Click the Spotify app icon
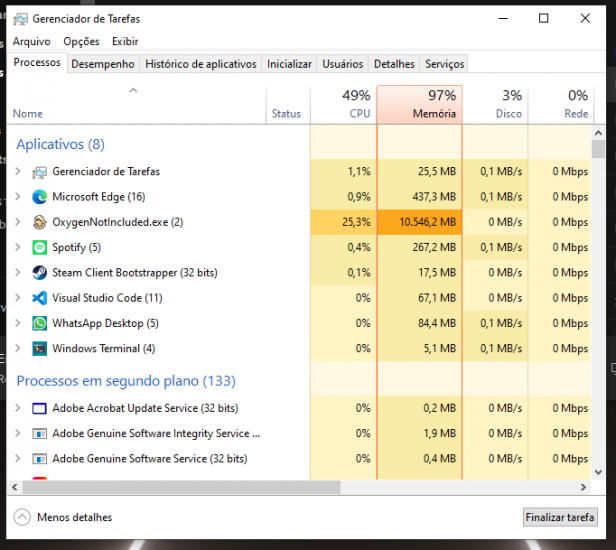The width and height of the screenshot is (616, 550). (40, 247)
